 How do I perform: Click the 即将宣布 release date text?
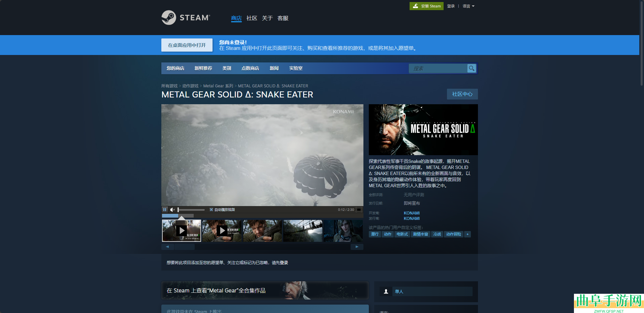click(412, 203)
